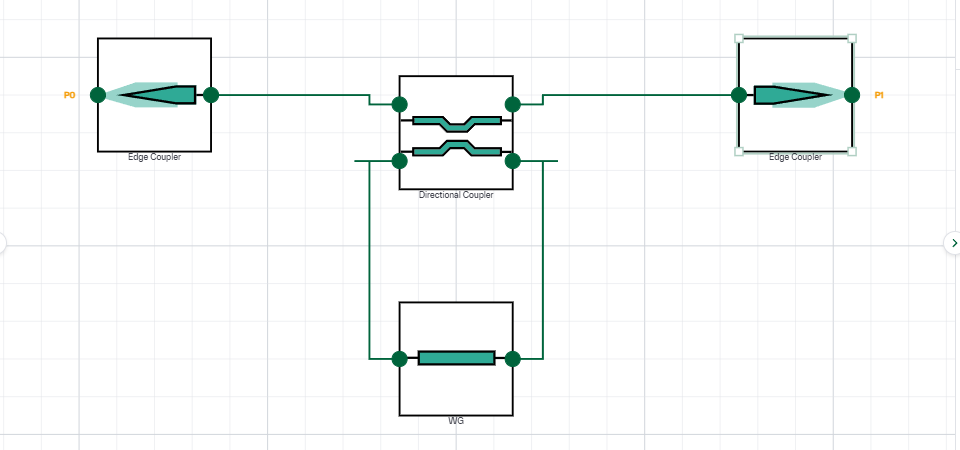Screen dimensions: 960x450
Task: Click the selected right "Edge Coupler" label
Action: pos(795,157)
